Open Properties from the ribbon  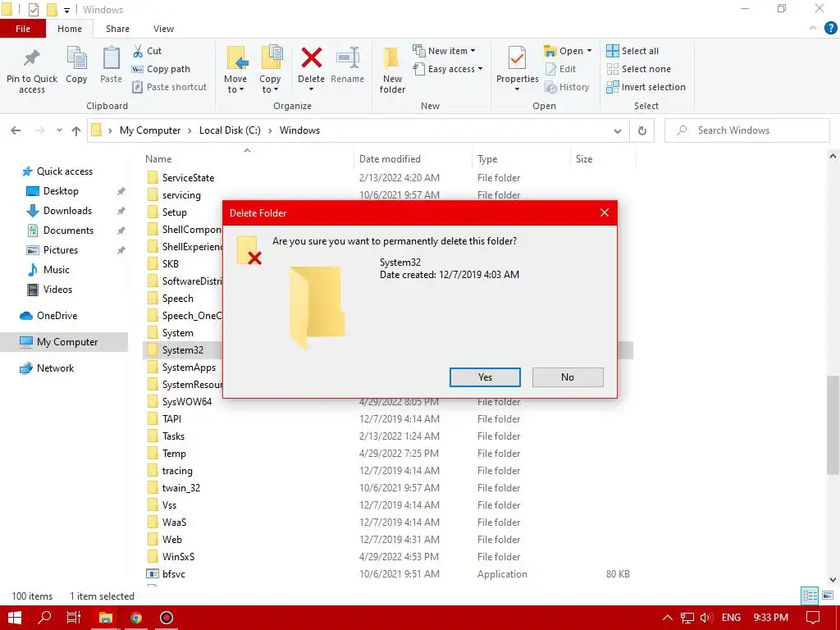pos(517,69)
